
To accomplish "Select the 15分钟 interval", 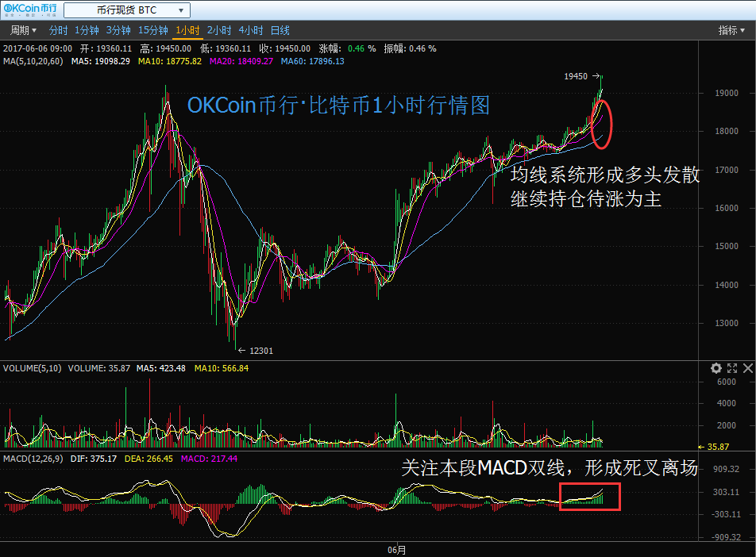I will pyautogui.click(x=152, y=30).
